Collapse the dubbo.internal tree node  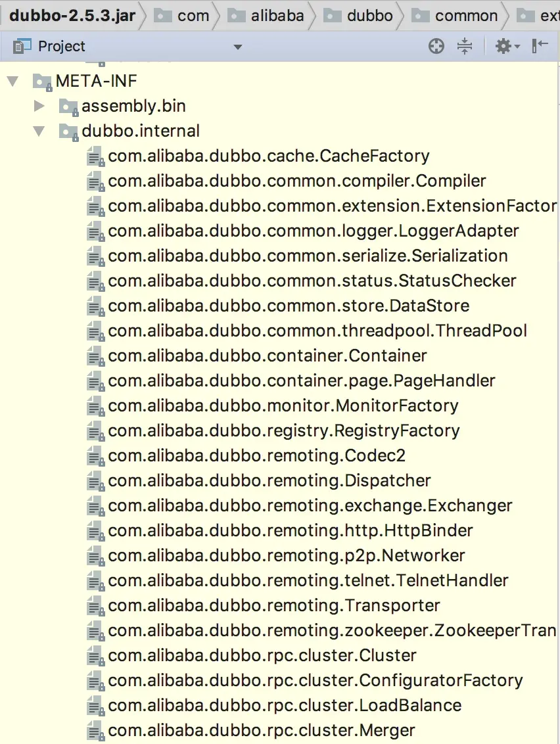[x=39, y=131]
